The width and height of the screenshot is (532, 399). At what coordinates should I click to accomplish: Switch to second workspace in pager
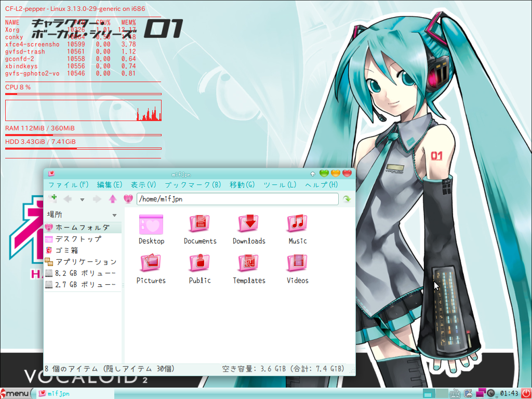(x=442, y=394)
